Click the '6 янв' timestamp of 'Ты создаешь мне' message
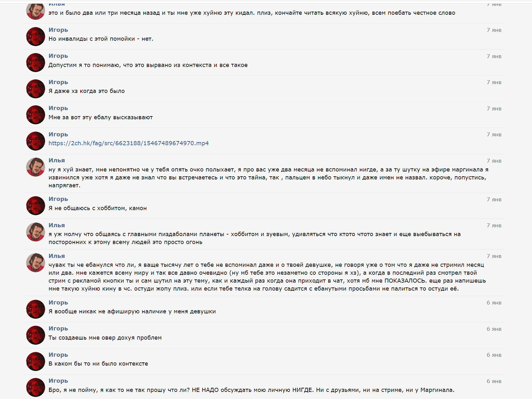Screen dimensions: 532x399 [x=494, y=329]
